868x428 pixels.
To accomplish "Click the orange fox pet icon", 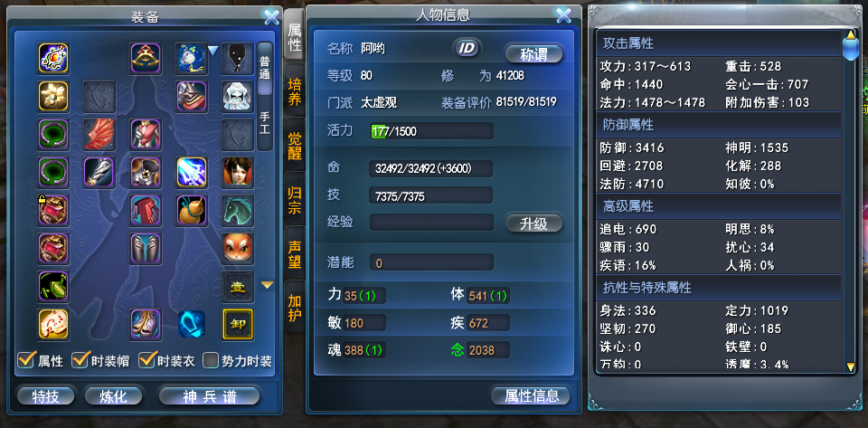I will tap(238, 248).
